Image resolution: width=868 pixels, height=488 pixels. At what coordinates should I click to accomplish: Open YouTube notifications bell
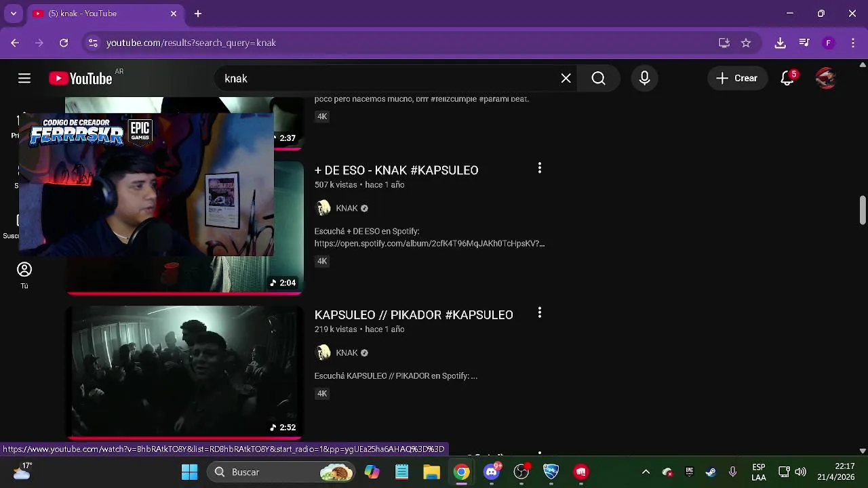787,79
